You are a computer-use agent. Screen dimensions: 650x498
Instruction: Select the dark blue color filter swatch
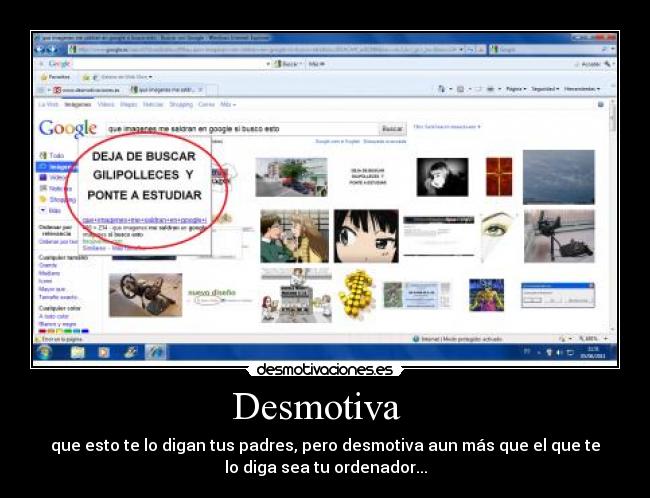[x=85, y=331]
